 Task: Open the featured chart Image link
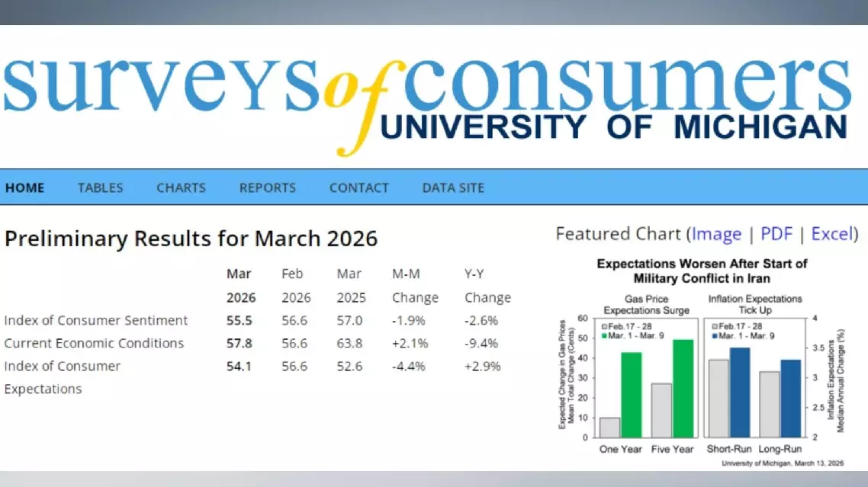point(716,234)
